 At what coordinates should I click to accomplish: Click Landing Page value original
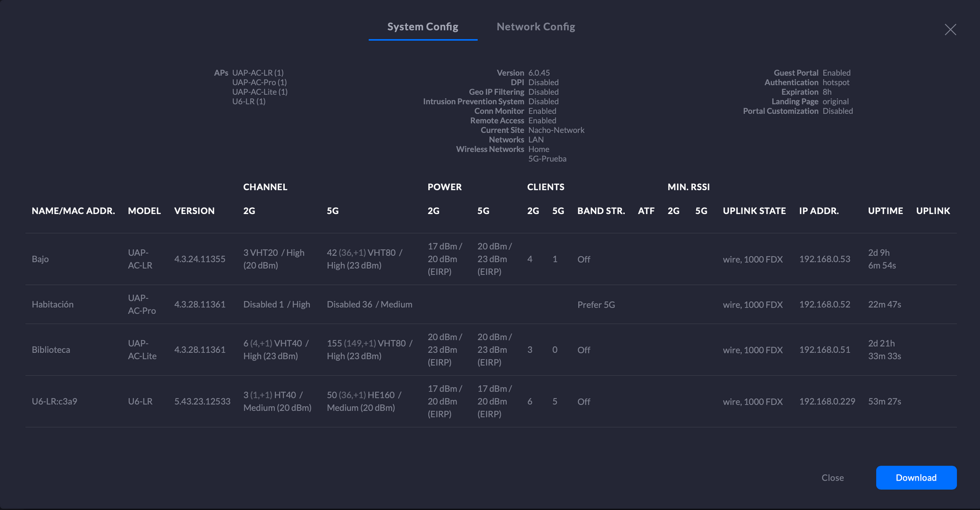(x=835, y=101)
